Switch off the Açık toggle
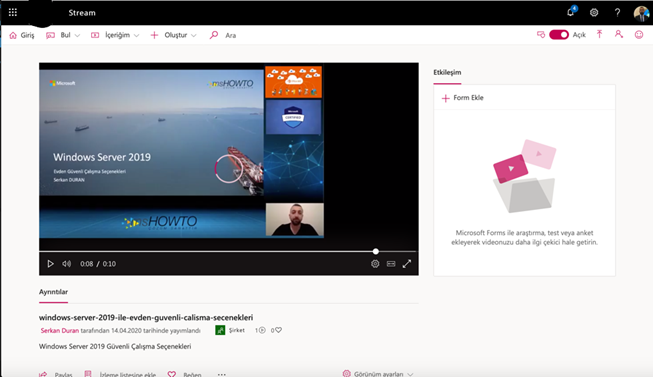The height and width of the screenshot is (377, 653). pos(559,35)
